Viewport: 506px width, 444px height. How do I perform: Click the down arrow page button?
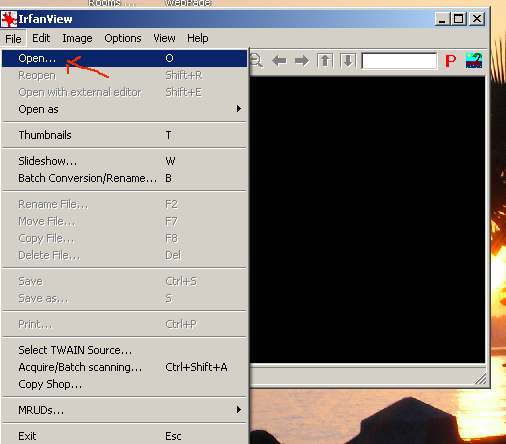(x=348, y=61)
